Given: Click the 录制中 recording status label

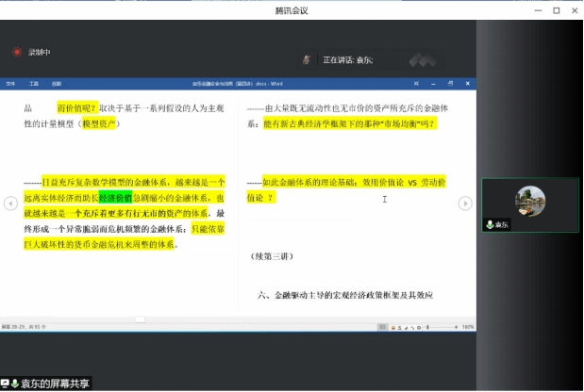Looking at the screenshot, I should (x=40, y=52).
